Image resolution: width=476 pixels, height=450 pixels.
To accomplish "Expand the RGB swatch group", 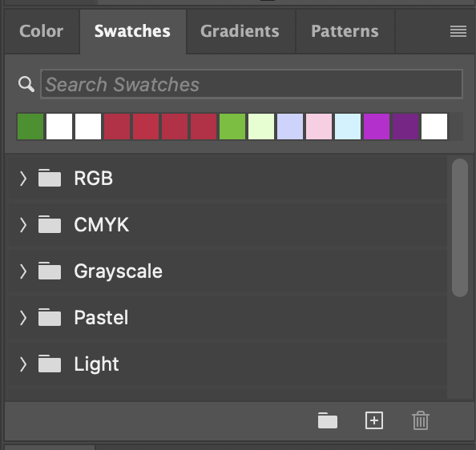I will (23, 178).
